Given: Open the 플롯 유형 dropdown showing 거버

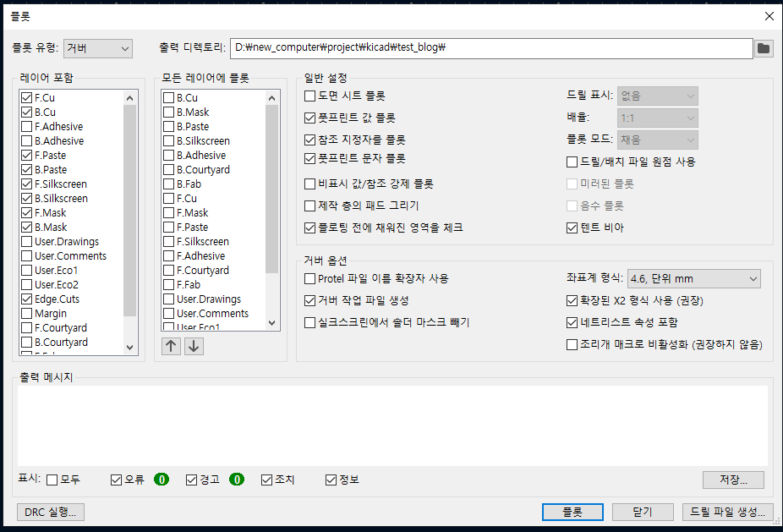Looking at the screenshot, I should point(98,48).
